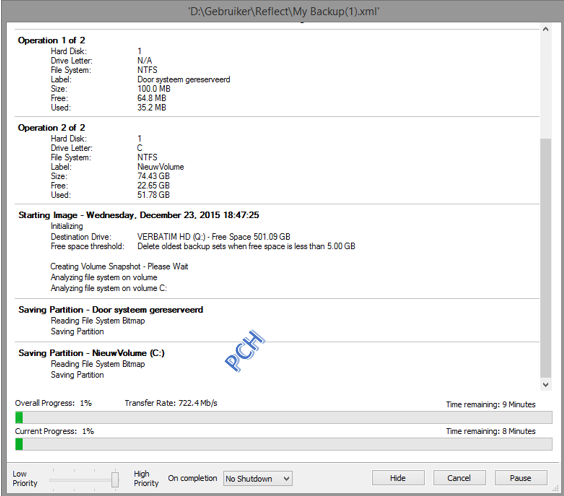The width and height of the screenshot is (564, 496).
Task: Click the Low Priority label
Action: click(x=25, y=479)
